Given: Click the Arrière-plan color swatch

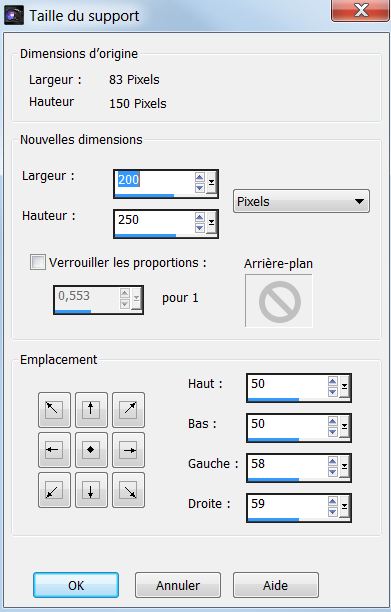Looking at the screenshot, I should pyautogui.click(x=279, y=301).
